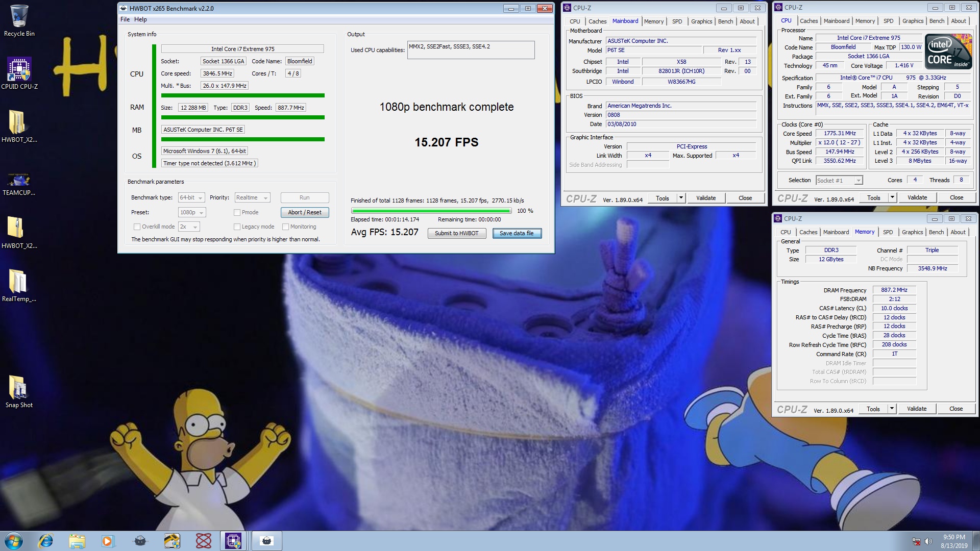Expand Tools arrow in CPU-Z CPU window

coord(892,197)
